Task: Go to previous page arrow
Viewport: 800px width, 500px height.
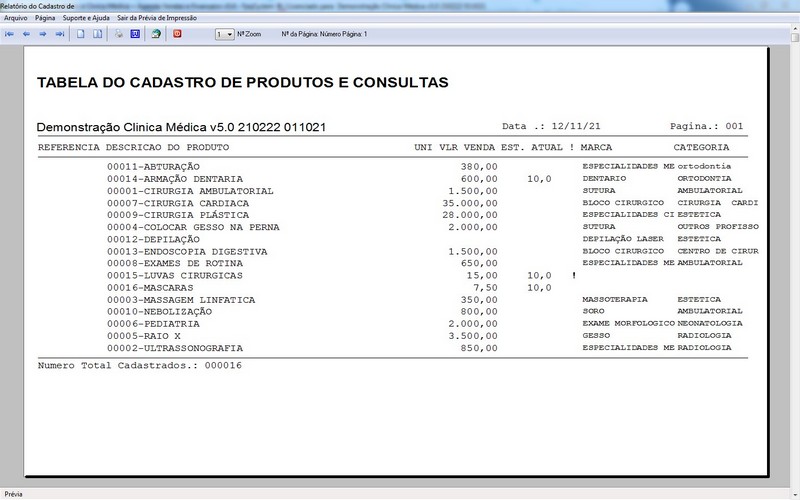Action: (x=26, y=34)
